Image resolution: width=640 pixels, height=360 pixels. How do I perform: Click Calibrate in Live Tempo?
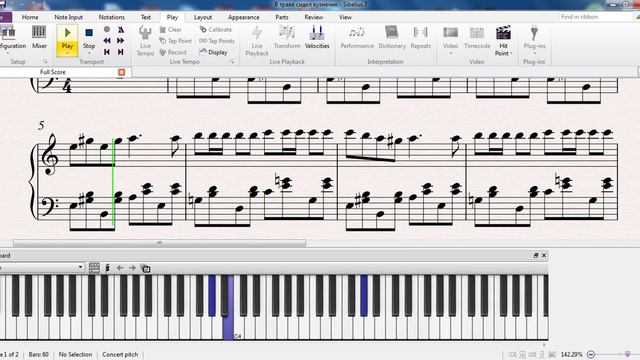point(216,29)
